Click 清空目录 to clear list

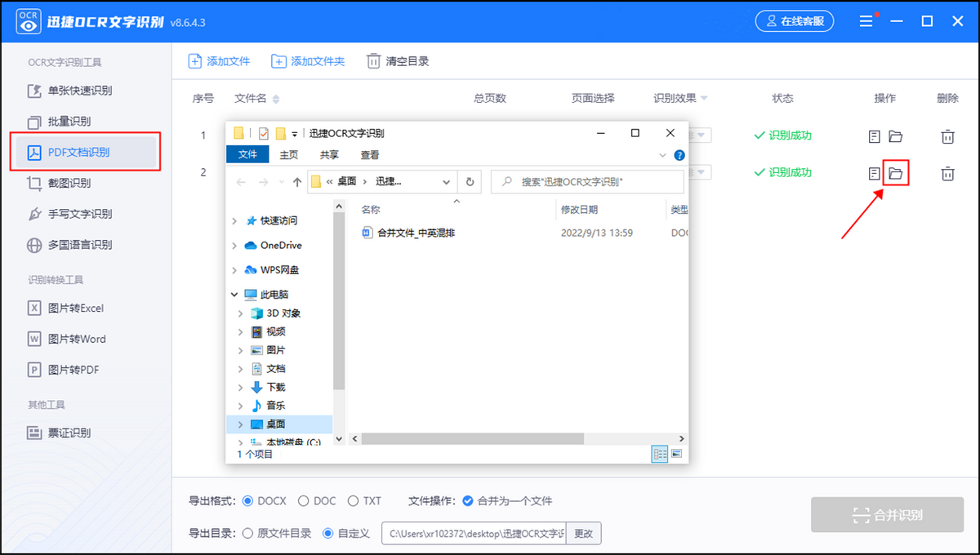[x=398, y=61]
